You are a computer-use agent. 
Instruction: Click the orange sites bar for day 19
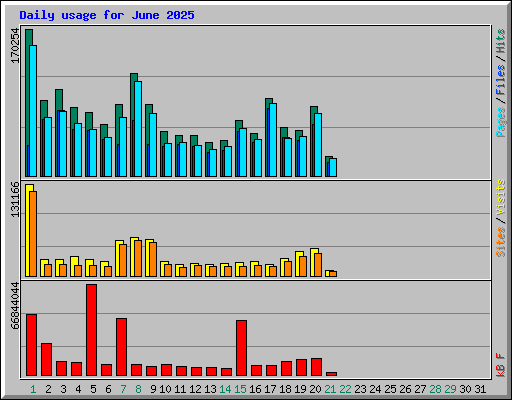click(x=303, y=266)
